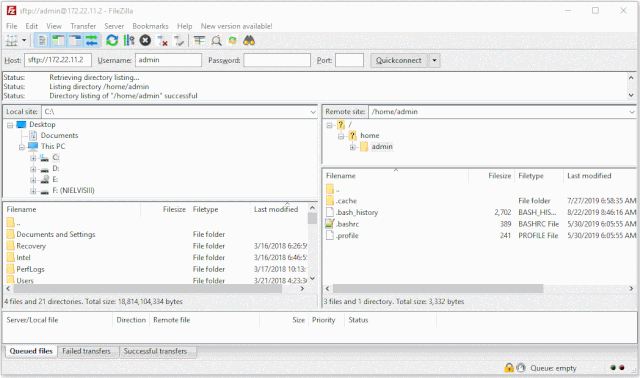Click the Password input field

pyautogui.click(x=277, y=60)
